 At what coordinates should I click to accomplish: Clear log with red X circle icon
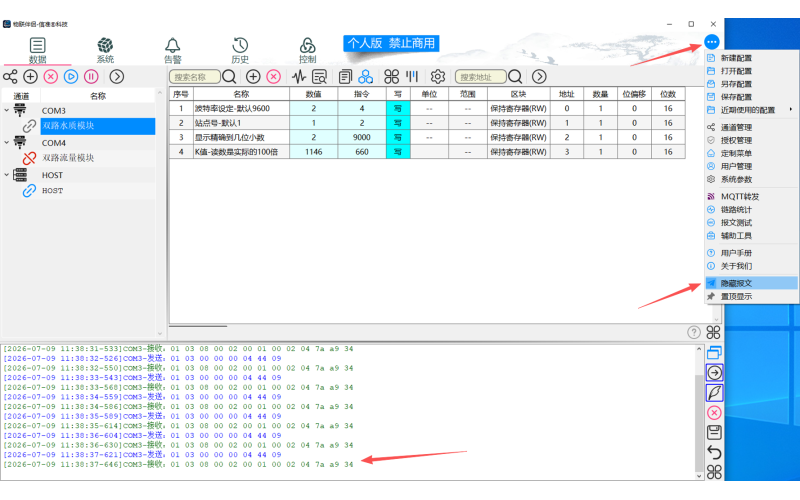click(x=714, y=413)
